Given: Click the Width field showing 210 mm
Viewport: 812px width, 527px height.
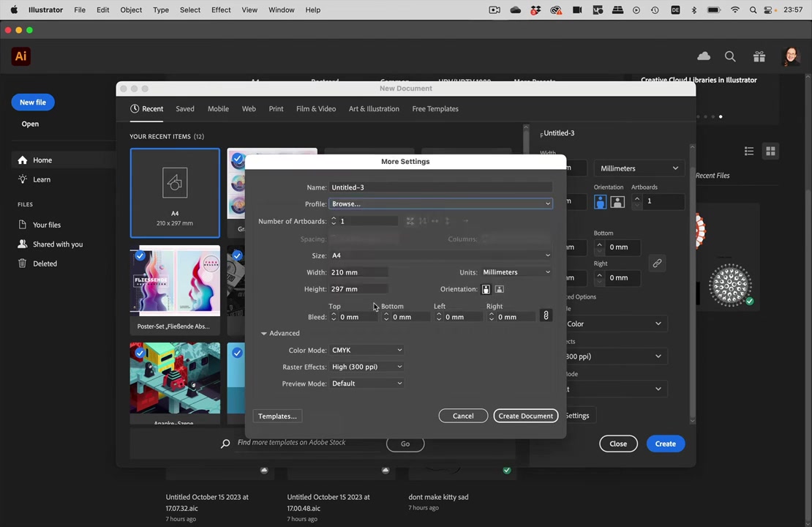Looking at the screenshot, I should tap(358, 272).
